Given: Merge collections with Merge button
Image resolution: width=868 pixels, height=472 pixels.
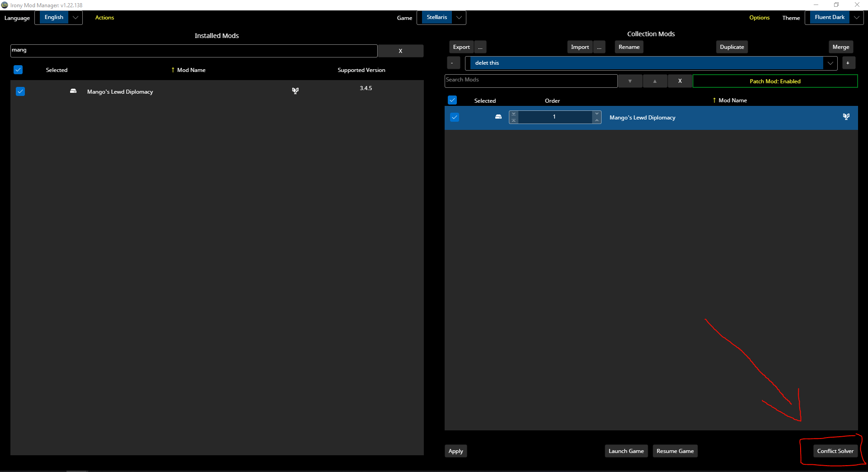Looking at the screenshot, I should (x=841, y=47).
